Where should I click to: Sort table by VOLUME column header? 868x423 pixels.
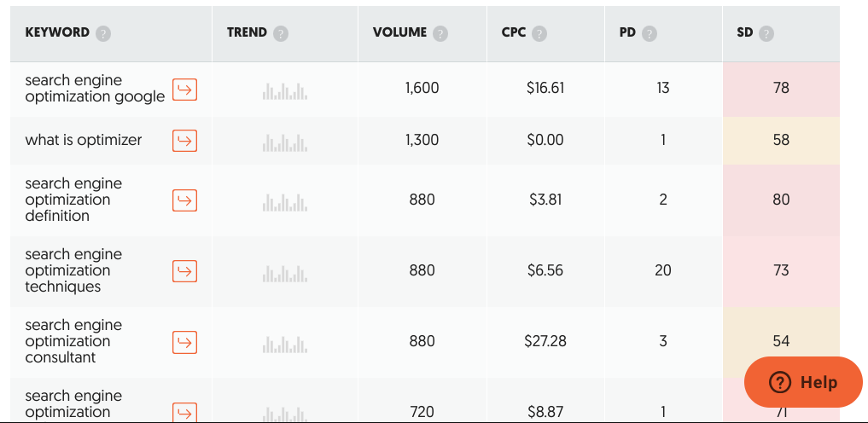(x=399, y=32)
